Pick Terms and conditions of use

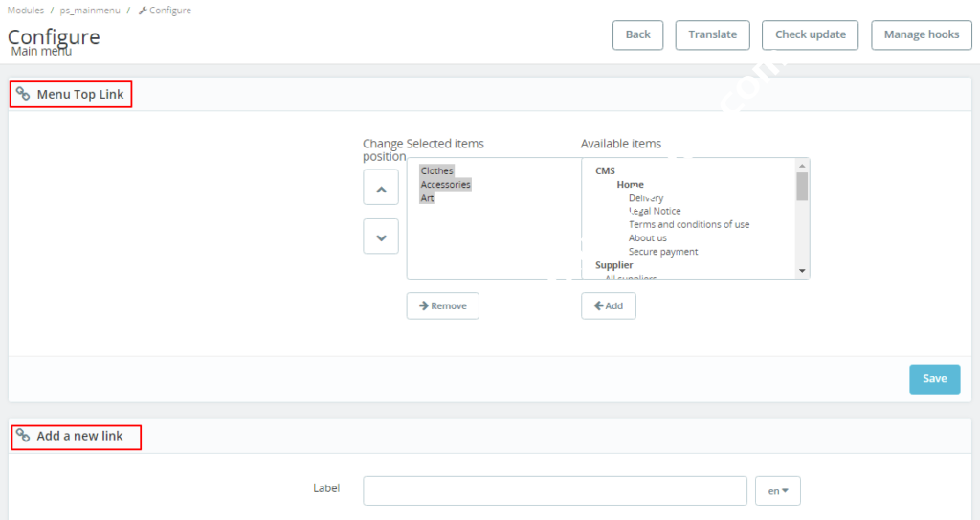point(689,224)
